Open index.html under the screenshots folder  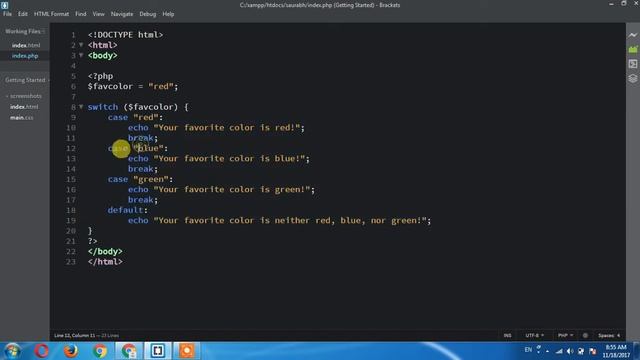coord(24,107)
